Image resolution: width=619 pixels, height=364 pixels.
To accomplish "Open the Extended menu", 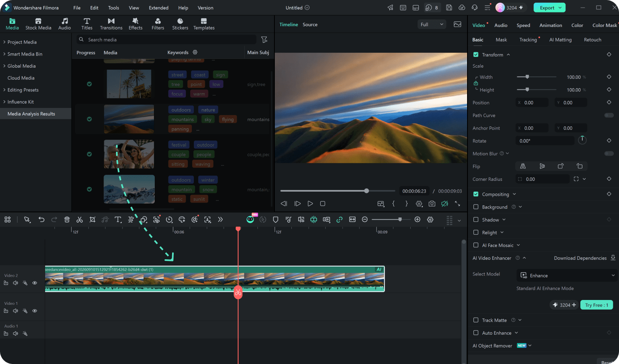I will 159,8.
